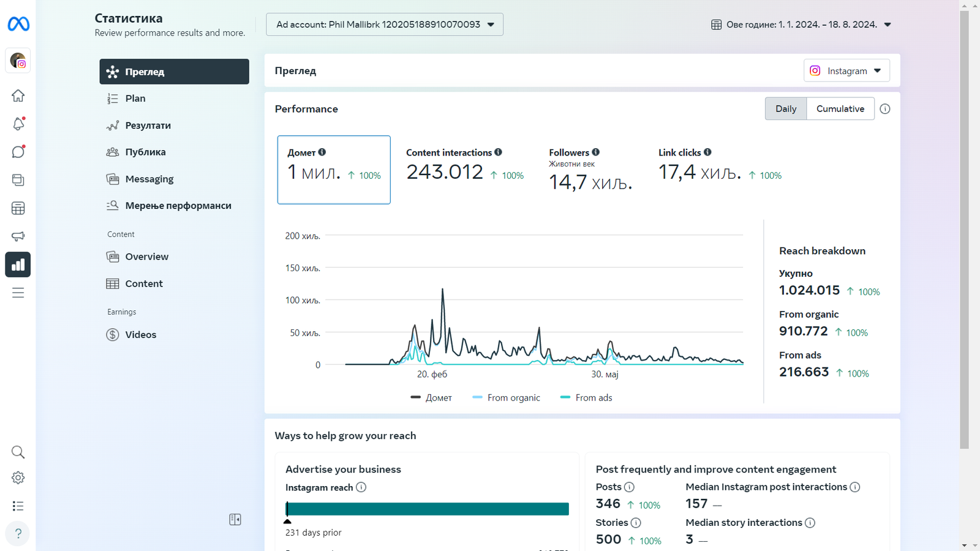Select the Домет metric card

(334, 170)
